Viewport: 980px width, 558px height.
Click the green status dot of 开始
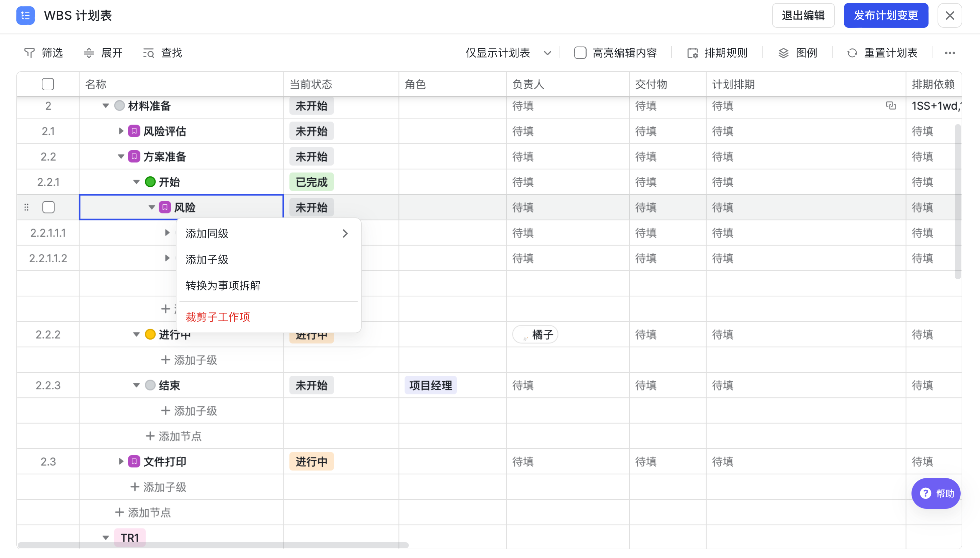(x=150, y=182)
